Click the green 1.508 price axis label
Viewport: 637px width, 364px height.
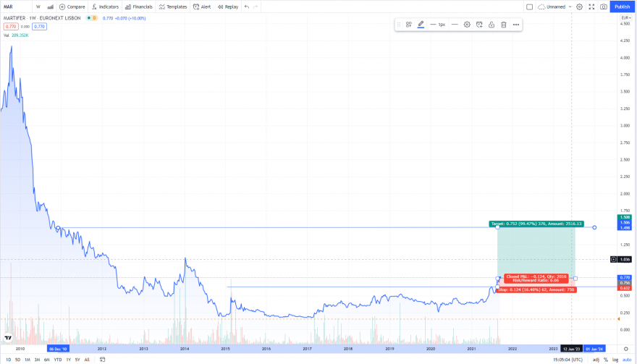point(625,217)
